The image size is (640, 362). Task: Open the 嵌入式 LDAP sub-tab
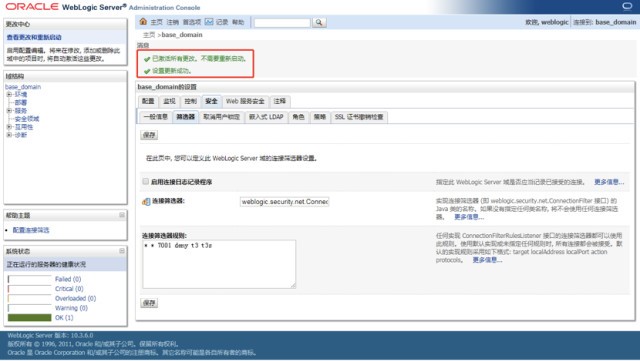[x=266, y=117]
